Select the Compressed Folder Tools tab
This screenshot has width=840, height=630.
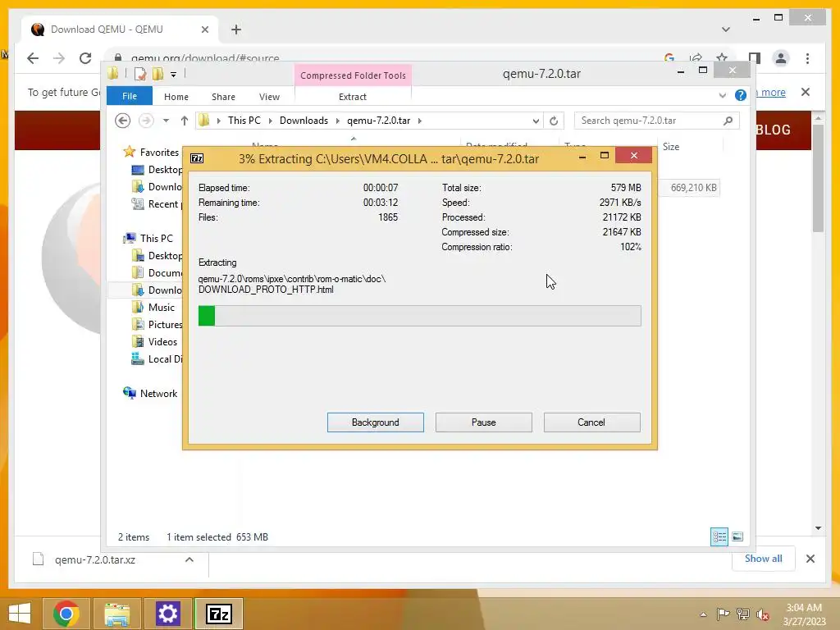point(353,75)
